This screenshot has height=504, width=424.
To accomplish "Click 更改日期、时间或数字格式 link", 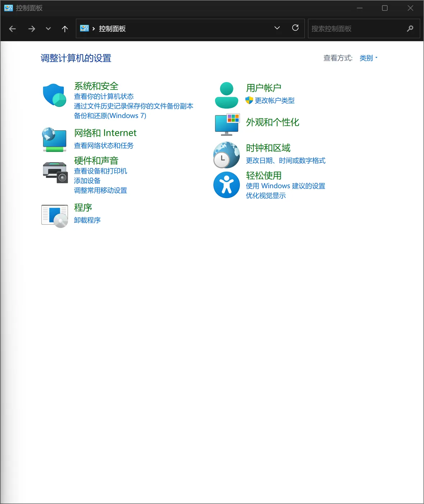I will (x=286, y=161).
